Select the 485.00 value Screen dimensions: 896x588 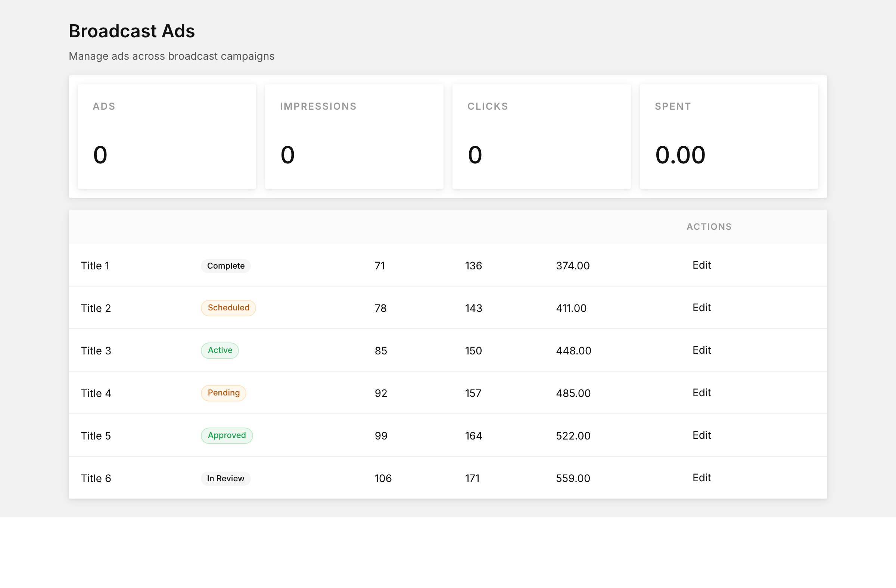pyautogui.click(x=573, y=393)
